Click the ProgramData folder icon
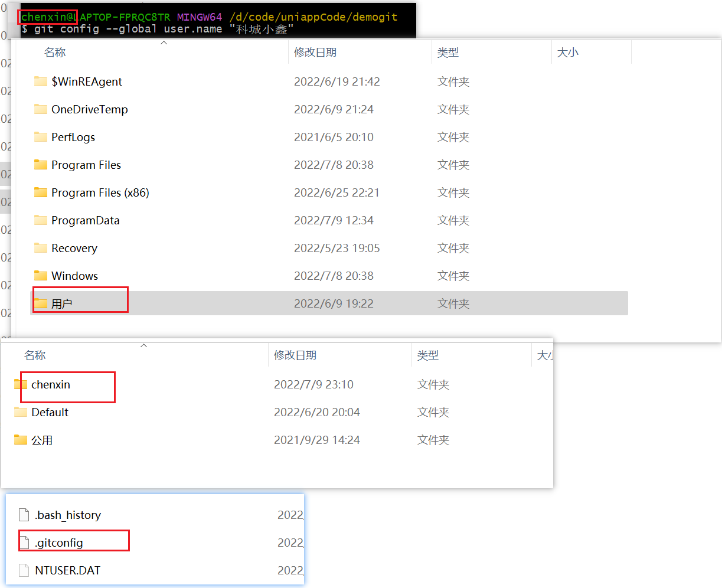The image size is (722, 588). pos(41,220)
